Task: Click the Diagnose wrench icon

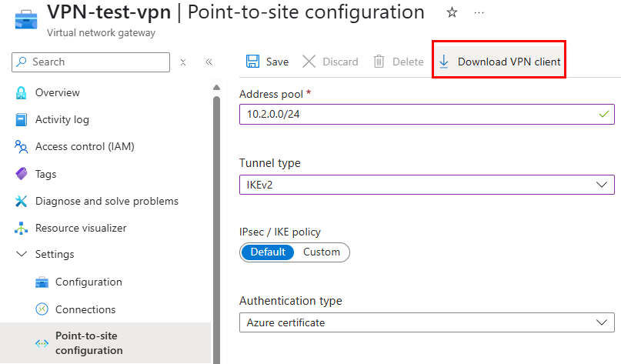Action: tap(21, 201)
